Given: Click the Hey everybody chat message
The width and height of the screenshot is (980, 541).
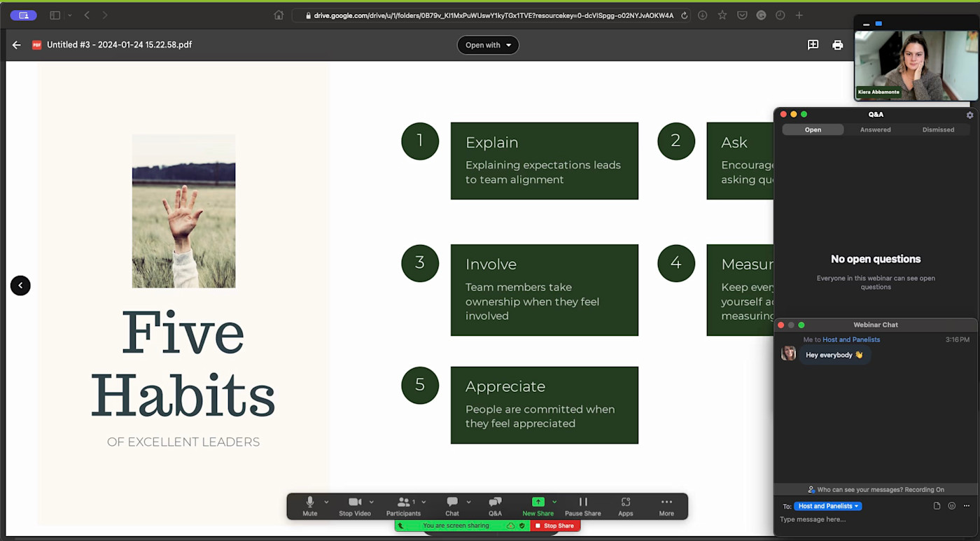Looking at the screenshot, I should (x=834, y=355).
